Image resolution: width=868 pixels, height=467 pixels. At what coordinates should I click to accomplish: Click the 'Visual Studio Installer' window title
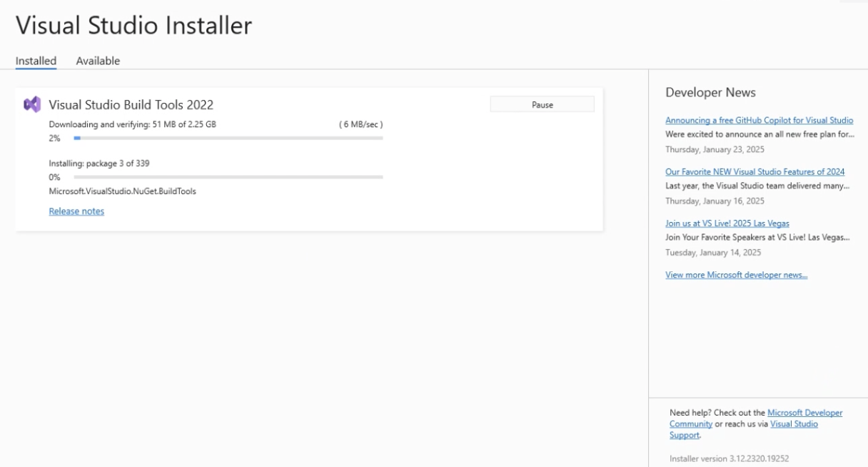134,26
